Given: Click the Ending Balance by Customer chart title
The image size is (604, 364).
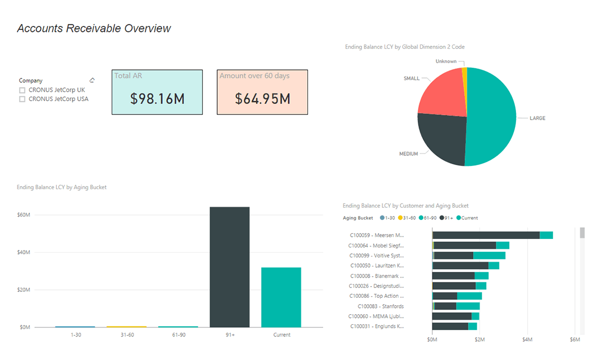Looking at the screenshot, I should tap(406, 206).
